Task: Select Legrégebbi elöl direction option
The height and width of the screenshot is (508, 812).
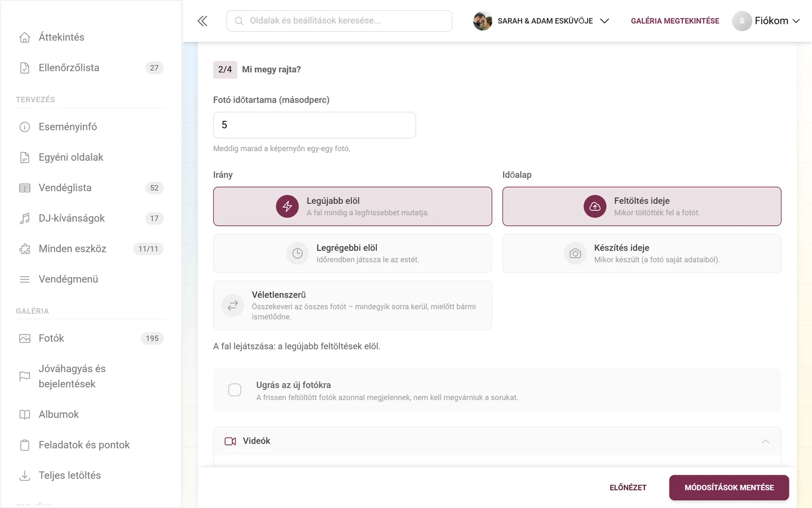Action: coord(352,253)
